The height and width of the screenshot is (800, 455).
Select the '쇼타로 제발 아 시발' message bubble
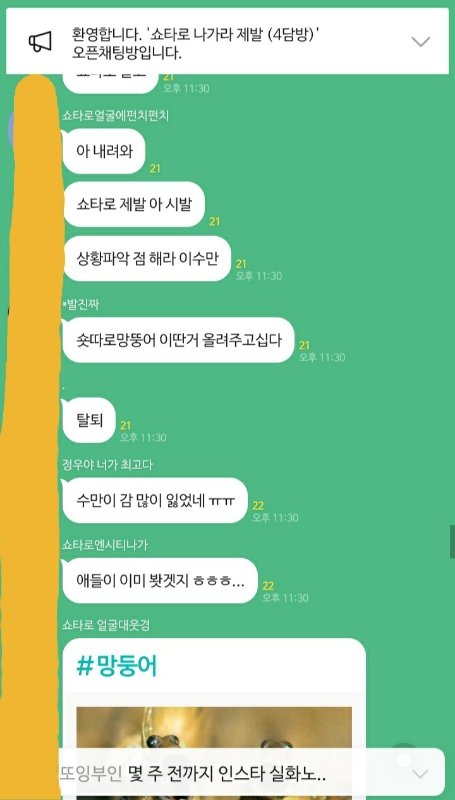click(x=134, y=205)
